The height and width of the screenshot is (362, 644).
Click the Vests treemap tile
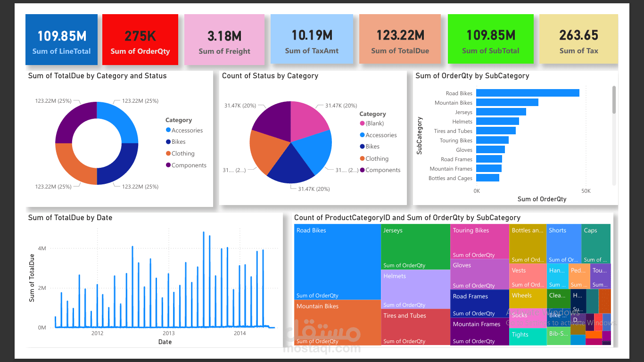pos(528,276)
